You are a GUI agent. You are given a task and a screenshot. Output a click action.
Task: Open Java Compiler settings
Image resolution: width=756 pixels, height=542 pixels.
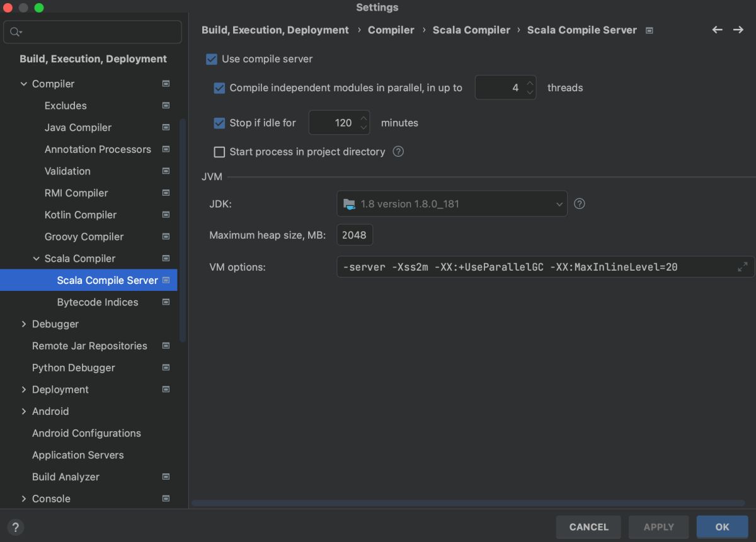[78, 127]
